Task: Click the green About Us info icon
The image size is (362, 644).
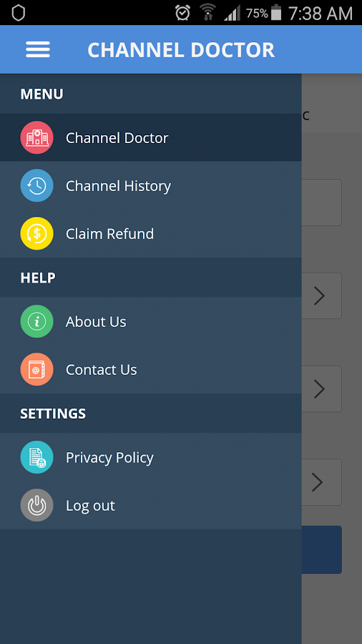Action: tap(37, 321)
